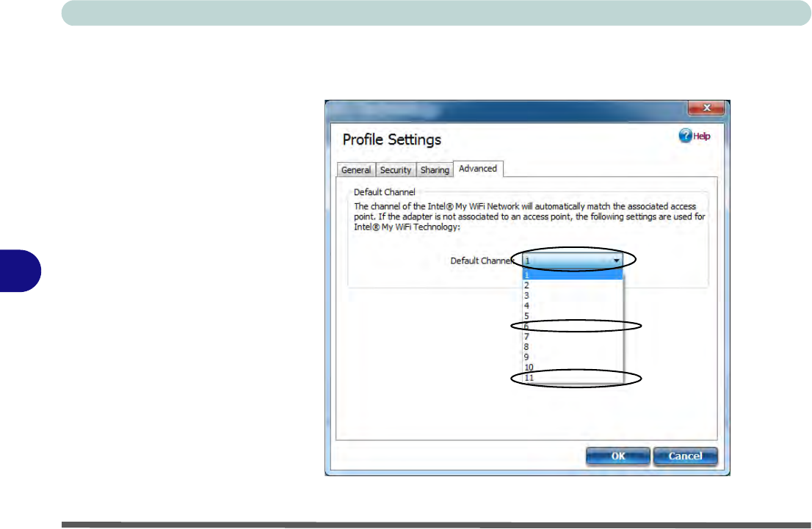Choose channel 7 from the list

coord(572,336)
